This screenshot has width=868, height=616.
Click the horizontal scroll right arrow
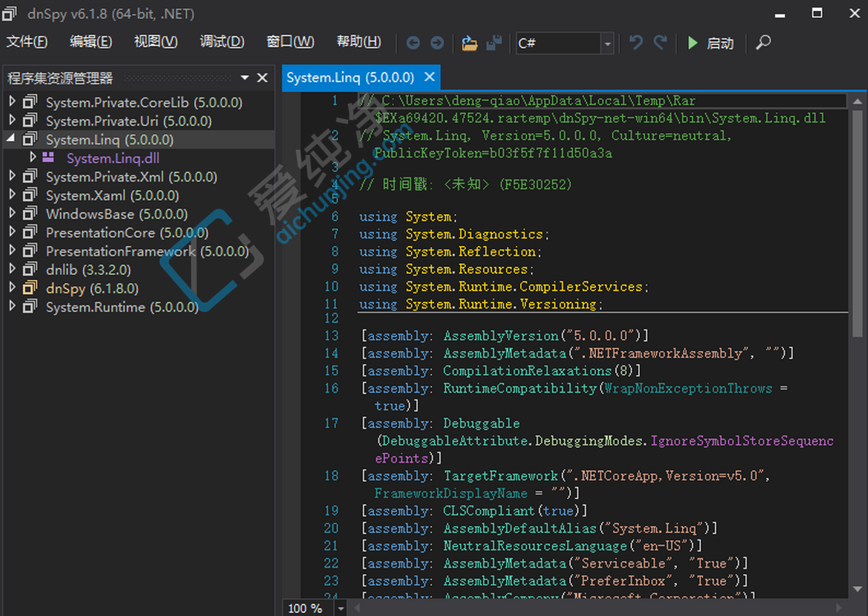[x=839, y=608]
